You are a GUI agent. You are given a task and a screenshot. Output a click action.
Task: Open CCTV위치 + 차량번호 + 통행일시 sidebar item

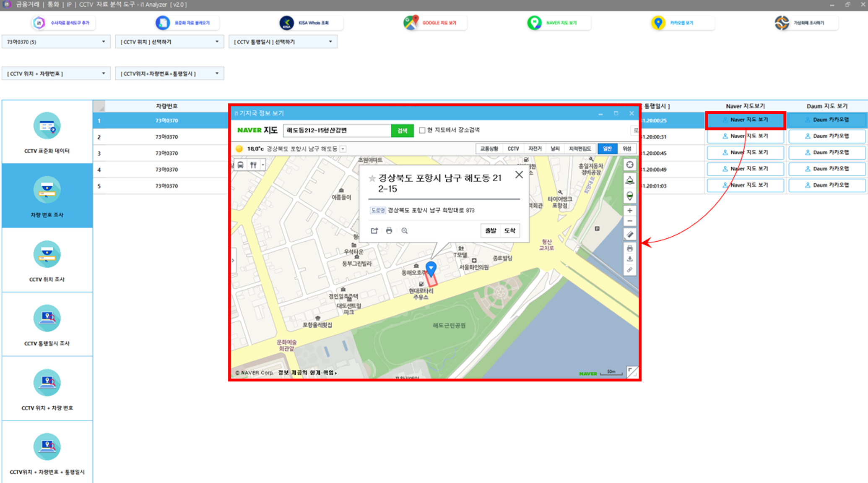click(47, 453)
